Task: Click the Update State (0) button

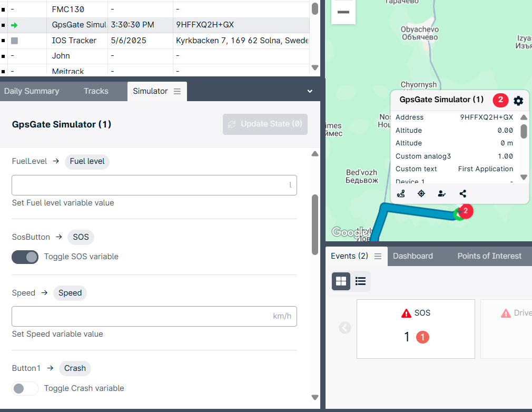Action: click(x=265, y=124)
